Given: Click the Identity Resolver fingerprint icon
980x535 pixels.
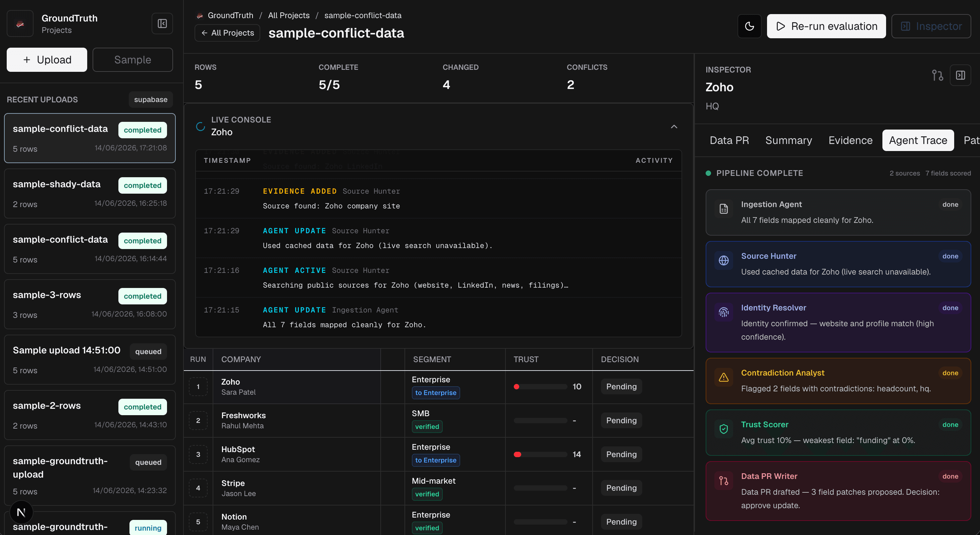Looking at the screenshot, I should tap(723, 312).
